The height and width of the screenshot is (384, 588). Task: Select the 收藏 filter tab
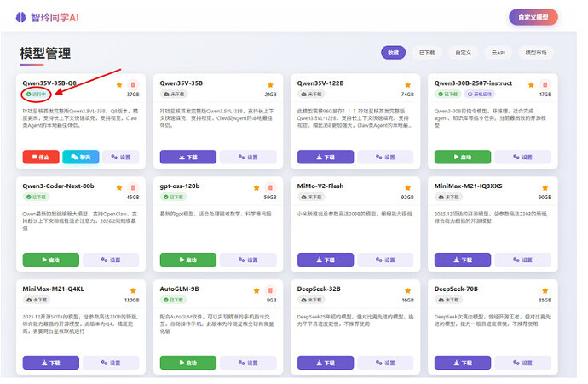pyautogui.click(x=394, y=53)
